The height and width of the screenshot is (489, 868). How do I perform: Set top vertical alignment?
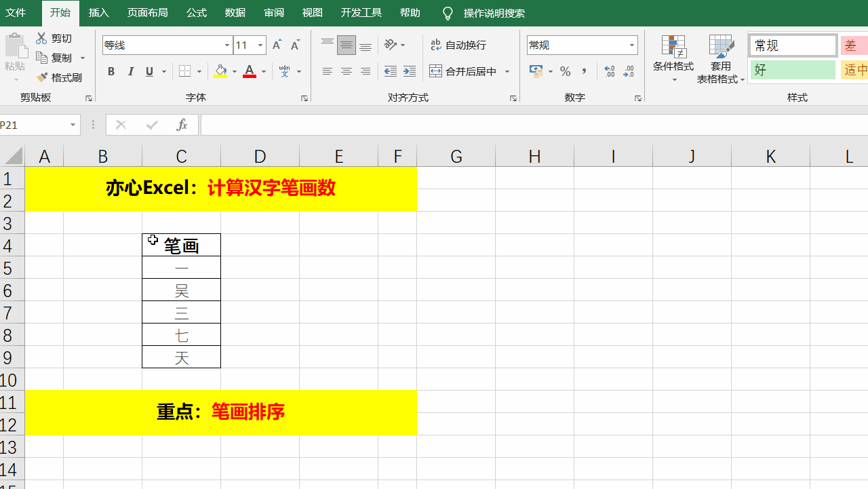[x=328, y=45]
